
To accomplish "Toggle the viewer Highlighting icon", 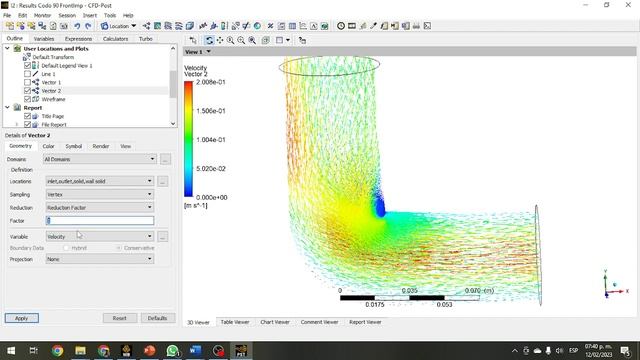I will click(x=266, y=40).
